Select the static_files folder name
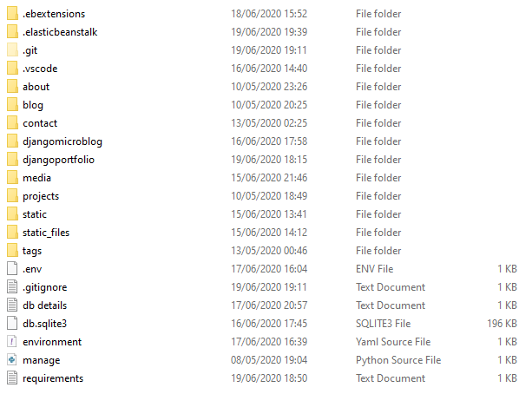 [46, 233]
